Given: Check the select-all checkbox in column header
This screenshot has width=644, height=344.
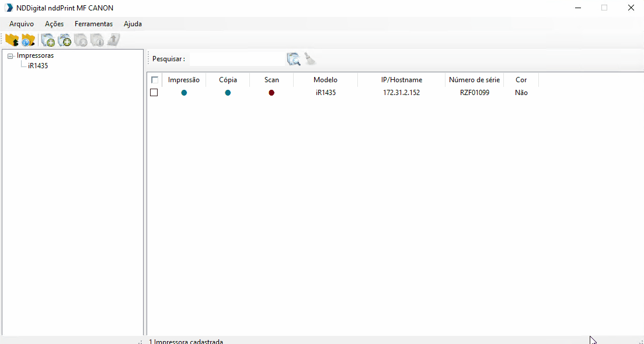Looking at the screenshot, I should click(154, 79).
